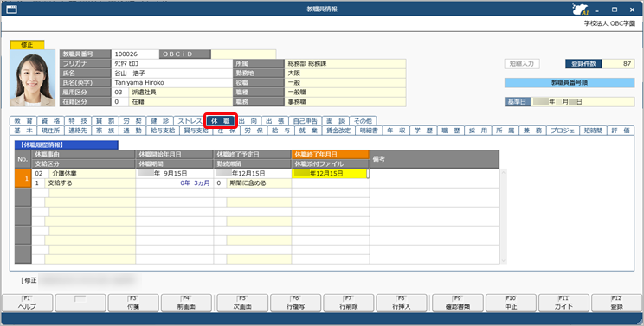The image size is (644, 326).
Task: Click the window menu icon at title bar left
Action: [12, 9]
